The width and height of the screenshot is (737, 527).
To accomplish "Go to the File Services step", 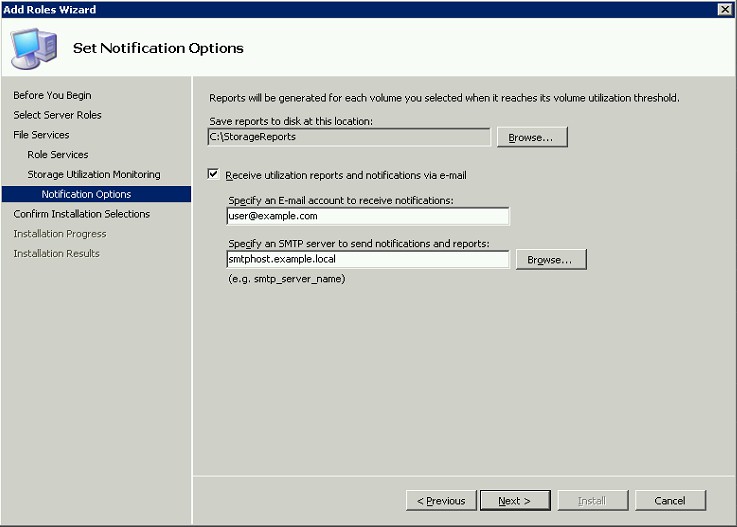I will click(41, 134).
